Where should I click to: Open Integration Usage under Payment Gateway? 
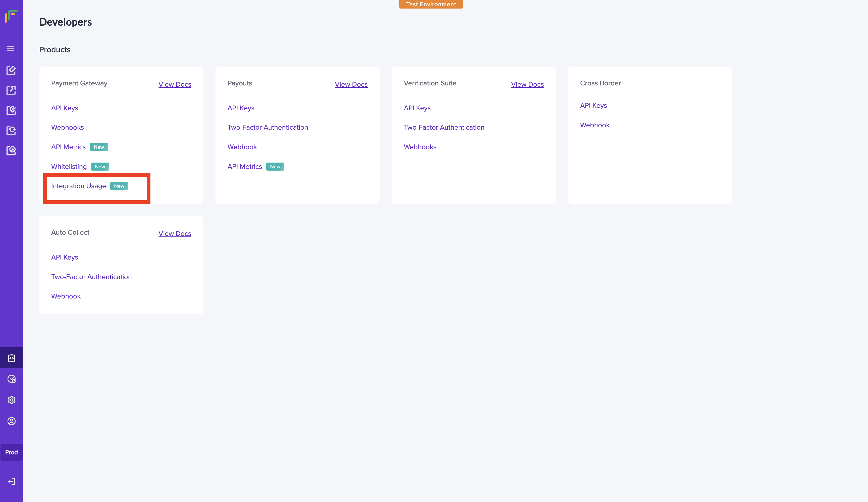pos(79,186)
